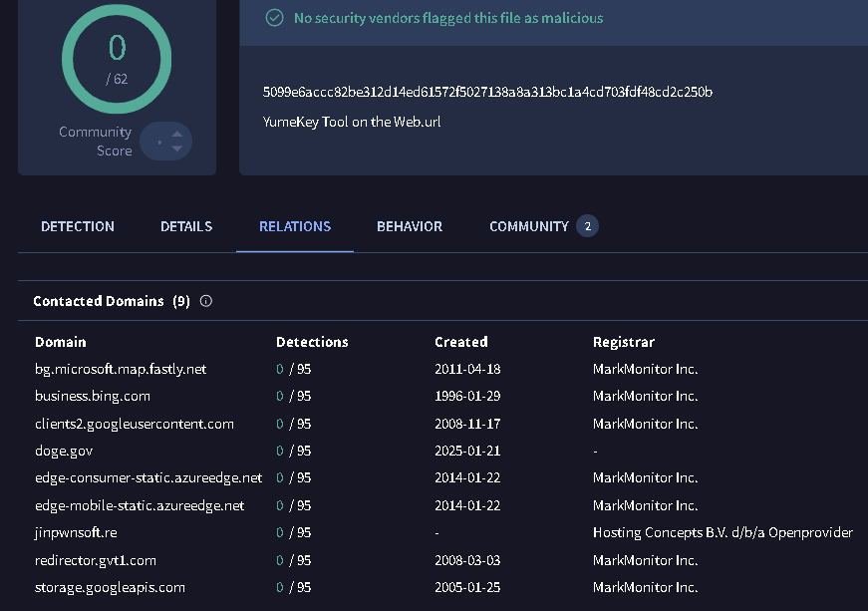Click the green checkmark no-detections icon
The image size is (868, 611).
(x=274, y=18)
